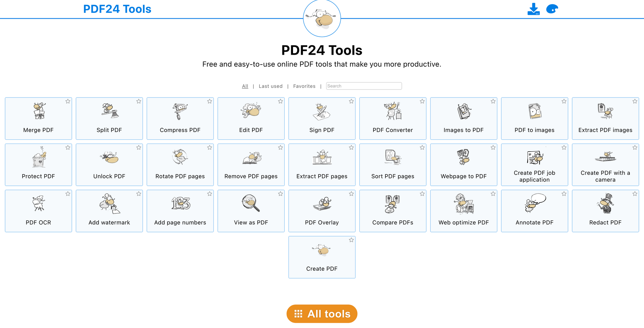Open the PDF OCR tool icon
644x328 pixels.
click(x=39, y=203)
